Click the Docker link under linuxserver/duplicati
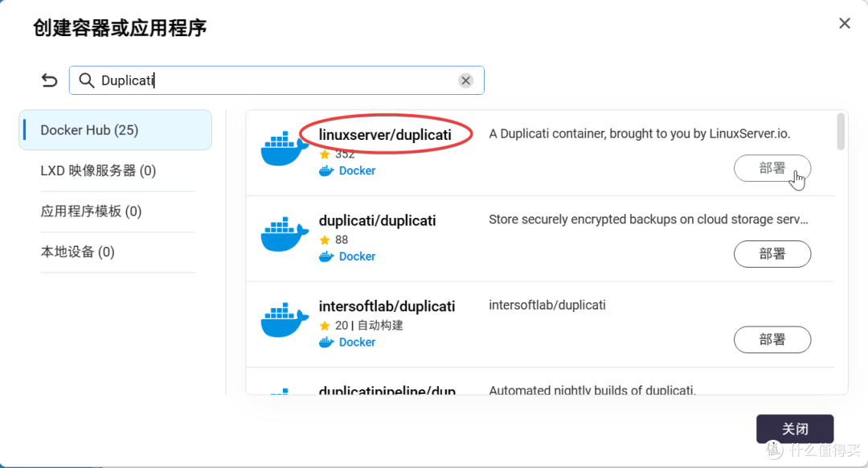 click(357, 170)
